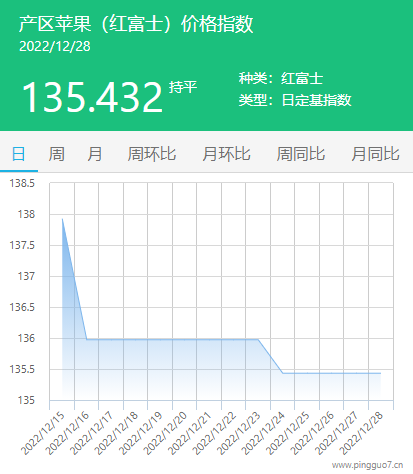This screenshot has height=474, width=413.
Task: Switch to the 月 monthly tab
Action: tap(95, 154)
